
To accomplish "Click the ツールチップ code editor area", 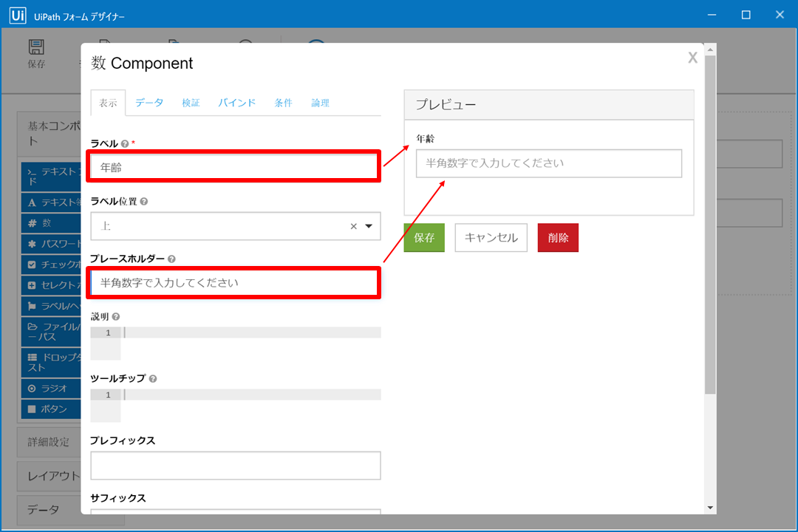I will 236,406.
